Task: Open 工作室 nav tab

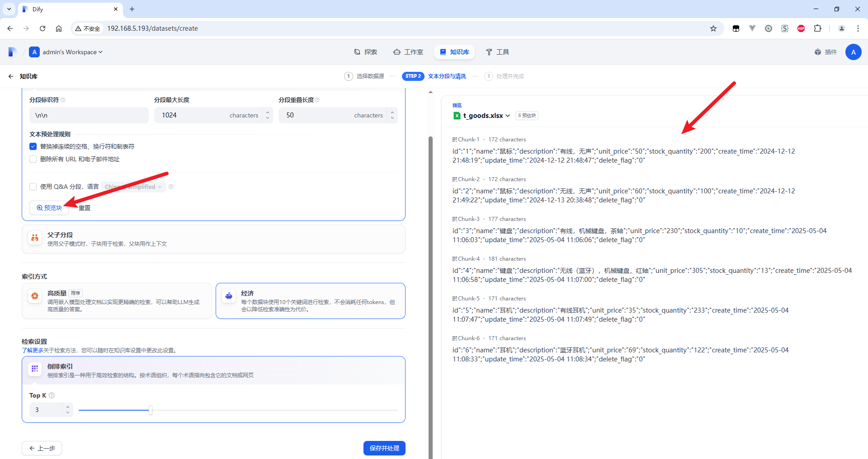Action: (408, 52)
